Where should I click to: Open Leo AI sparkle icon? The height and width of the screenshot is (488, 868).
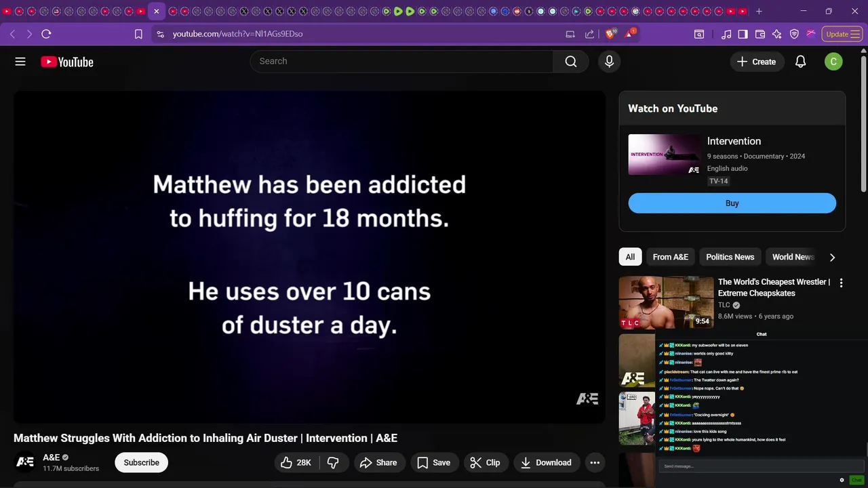point(777,34)
